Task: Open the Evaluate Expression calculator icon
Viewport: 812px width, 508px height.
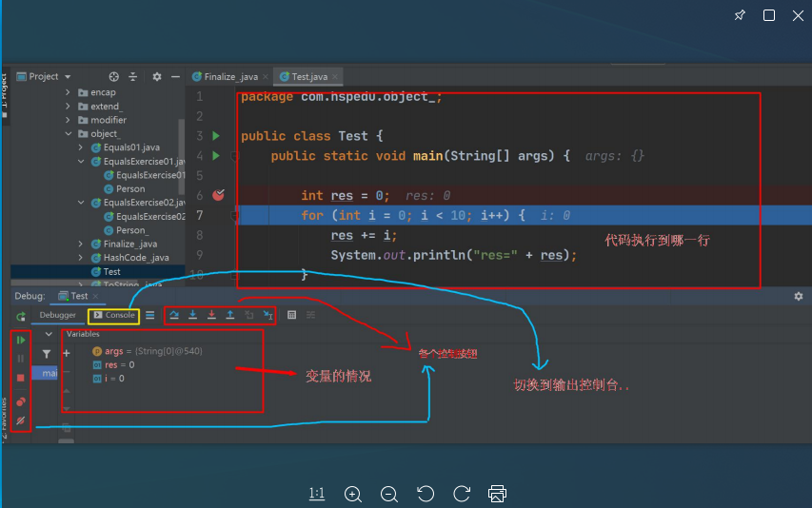Action: [291, 315]
